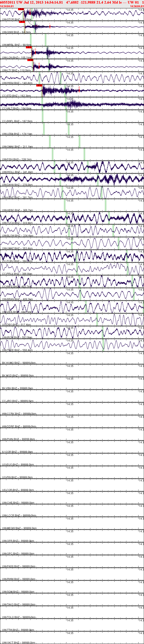
Task: Select station label CC PRLK BHZ 386.8km
Action: coord(17,274)
